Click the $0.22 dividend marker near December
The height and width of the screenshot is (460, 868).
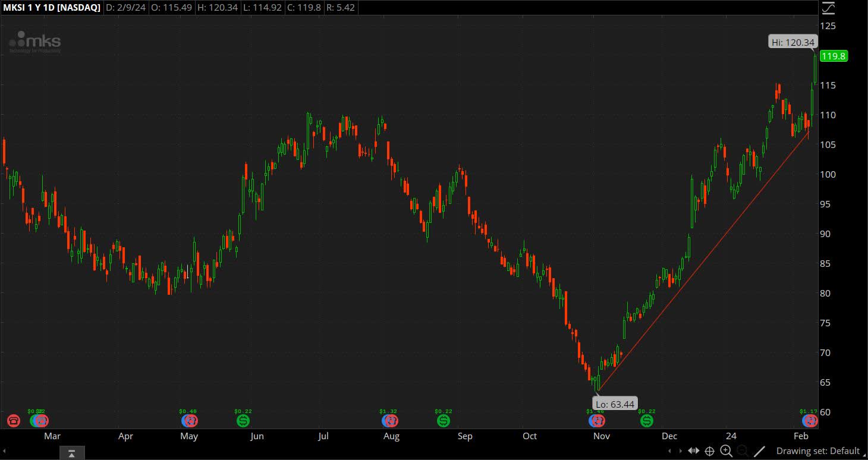pyautogui.click(x=646, y=421)
